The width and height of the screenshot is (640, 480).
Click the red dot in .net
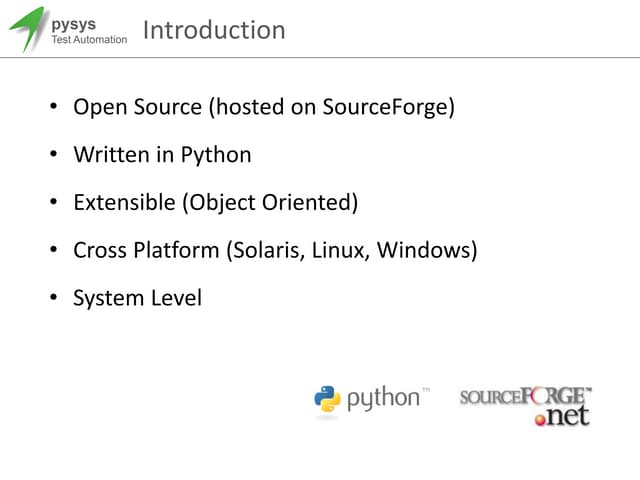[542, 420]
